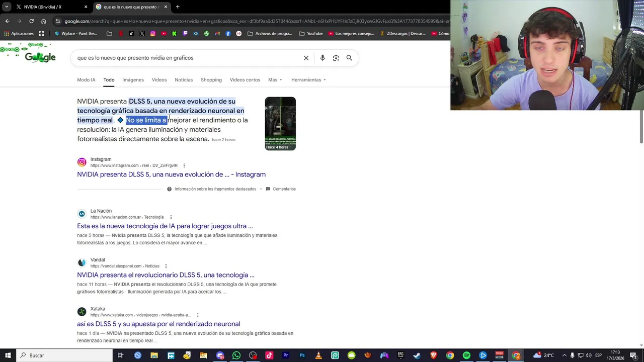Image resolution: width=644 pixels, height=362 pixels.
Task: Open WhatsApp from the taskbar
Action: 236,355
